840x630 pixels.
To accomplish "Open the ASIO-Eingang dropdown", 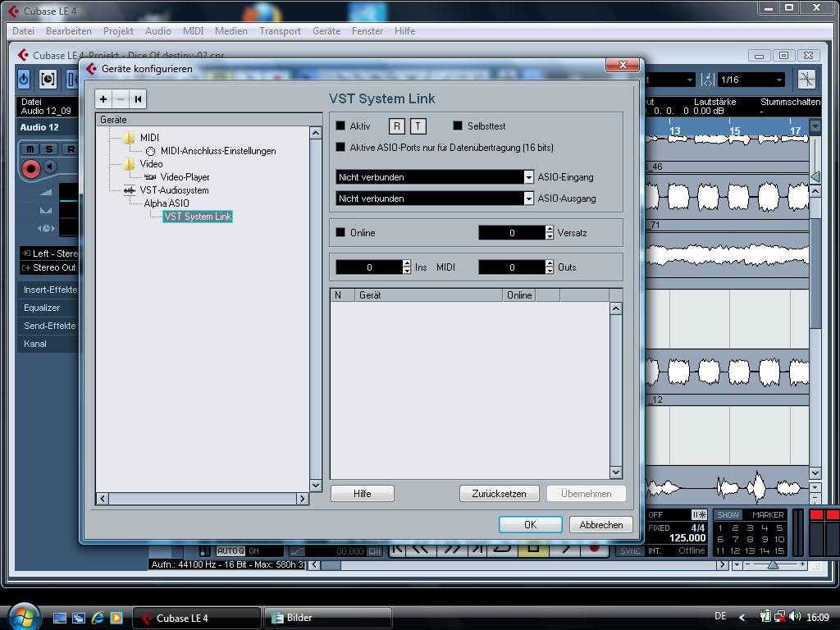I will [x=528, y=177].
